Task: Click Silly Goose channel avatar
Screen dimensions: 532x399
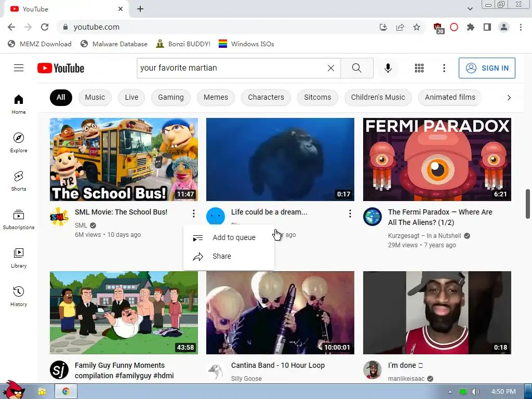Action: [x=216, y=370]
